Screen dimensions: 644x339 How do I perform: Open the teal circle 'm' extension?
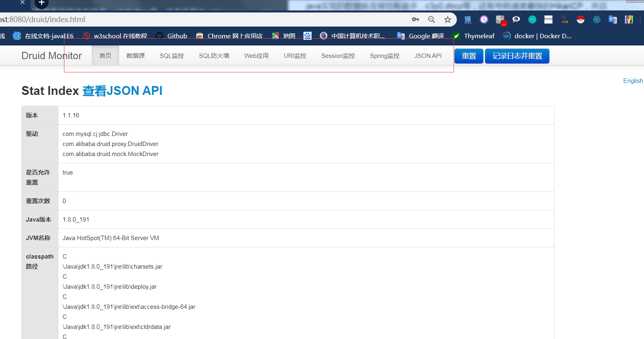point(532,19)
